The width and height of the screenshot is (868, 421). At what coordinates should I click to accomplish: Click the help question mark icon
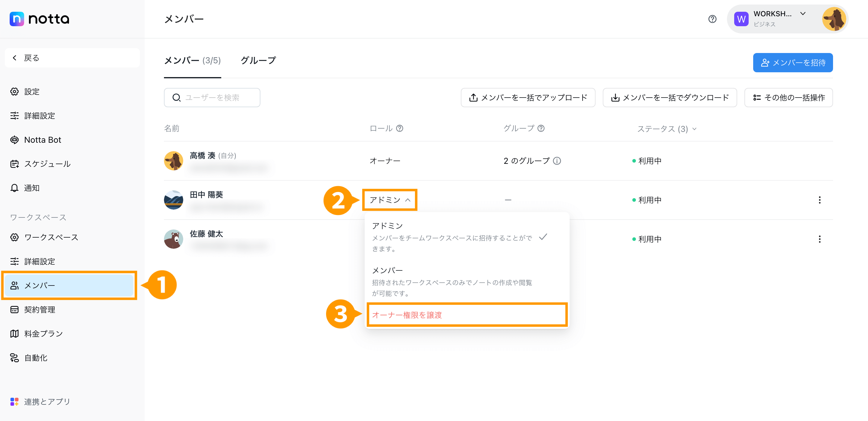pyautogui.click(x=712, y=19)
